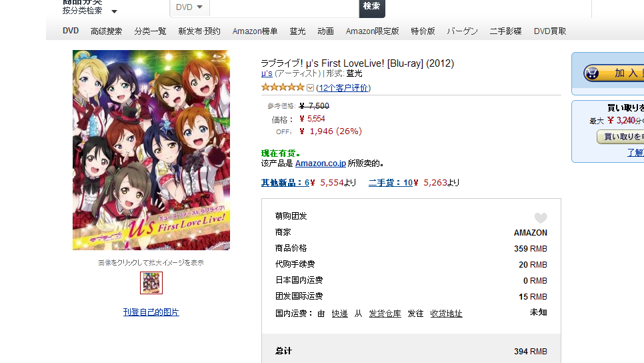Screen dimensions: 644x363
Task: Open the 12个客户评价 reviews link
Action: click(343, 87)
